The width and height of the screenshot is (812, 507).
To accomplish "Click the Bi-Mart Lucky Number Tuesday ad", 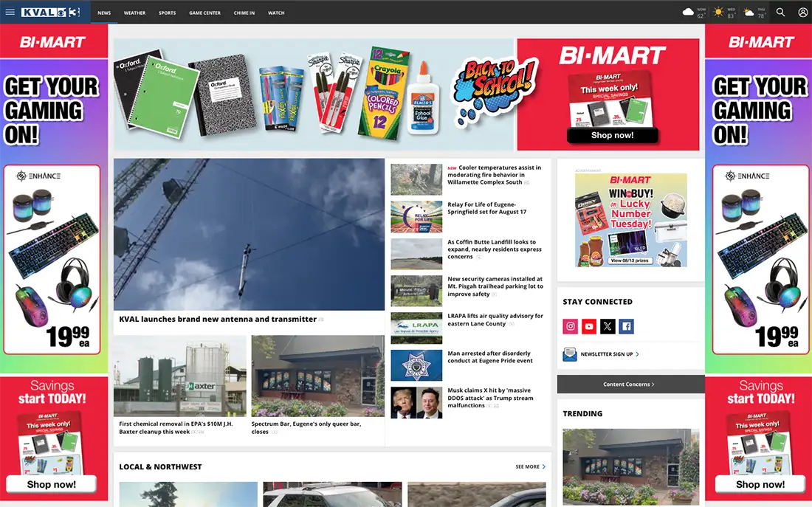I will click(x=630, y=220).
